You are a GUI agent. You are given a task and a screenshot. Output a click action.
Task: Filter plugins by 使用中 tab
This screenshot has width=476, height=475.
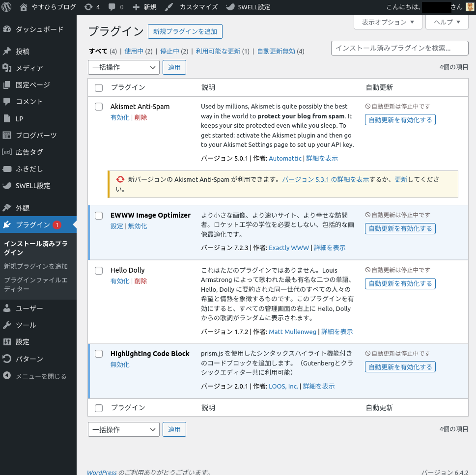(134, 51)
